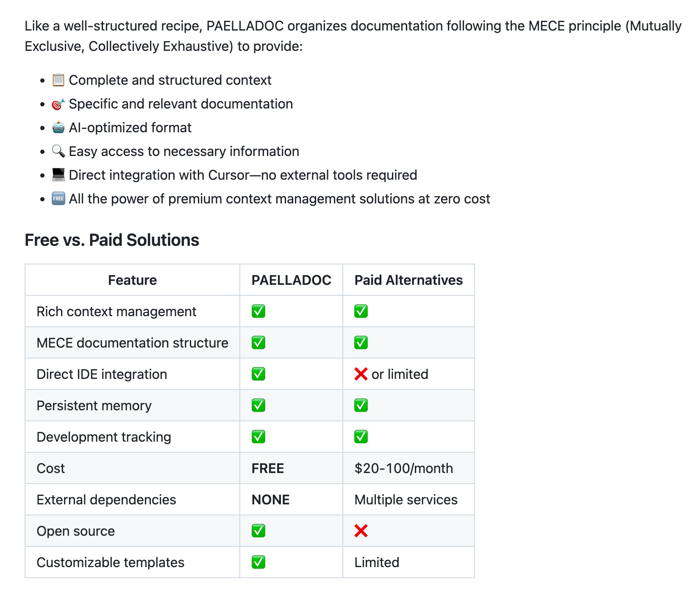Click the bold 'FREE' cost value
This screenshot has width=700, height=590.
(x=268, y=468)
